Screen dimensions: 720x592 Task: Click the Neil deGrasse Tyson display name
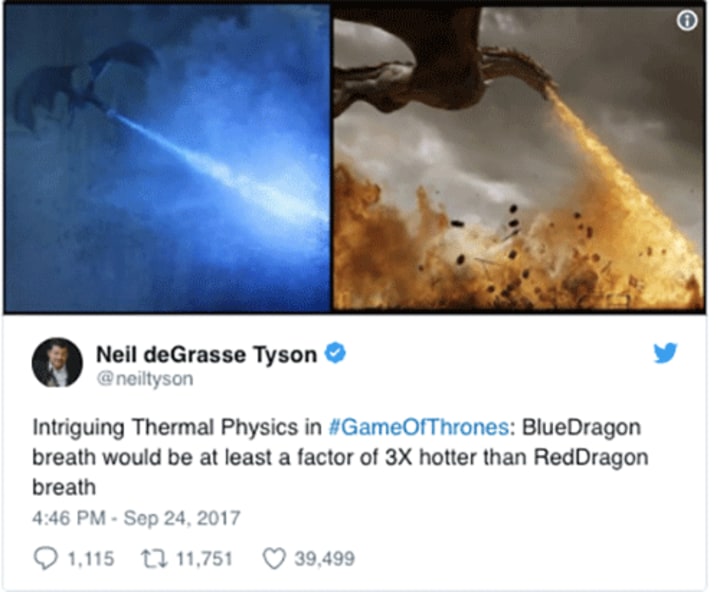[x=206, y=354]
